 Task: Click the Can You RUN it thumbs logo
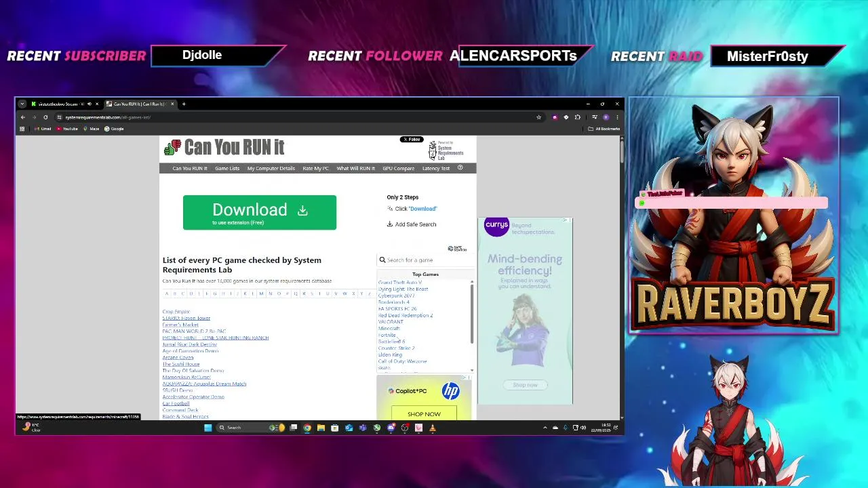click(172, 146)
